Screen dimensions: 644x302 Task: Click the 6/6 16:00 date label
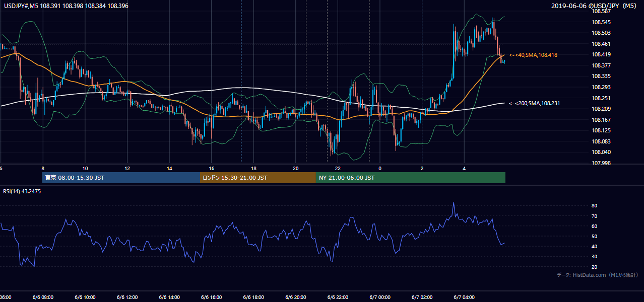212,297
